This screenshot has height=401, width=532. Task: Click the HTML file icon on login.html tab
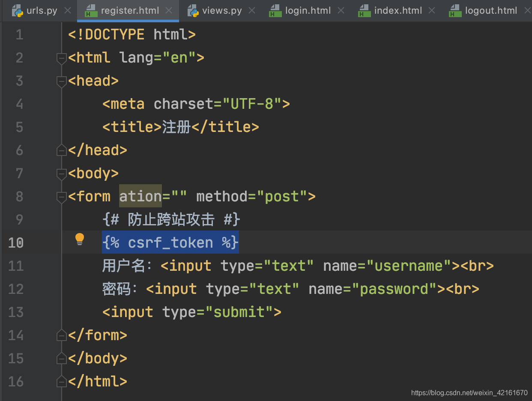[x=275, y=11]
